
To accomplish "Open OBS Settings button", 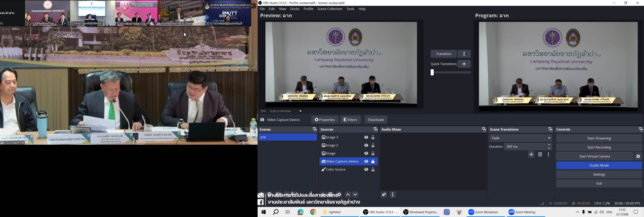I will pos(599,175).
